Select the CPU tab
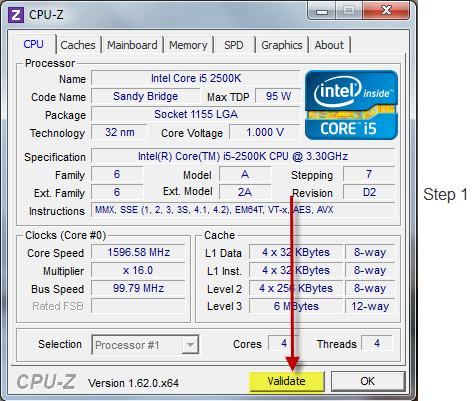Viewport: 473px width, 401px height. click(33, 44)
